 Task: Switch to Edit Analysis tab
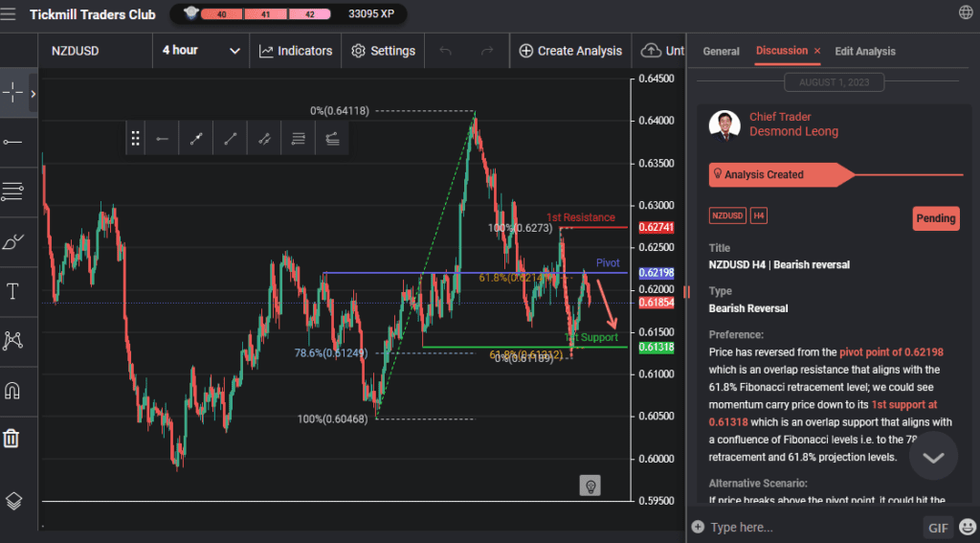[865, 52]
